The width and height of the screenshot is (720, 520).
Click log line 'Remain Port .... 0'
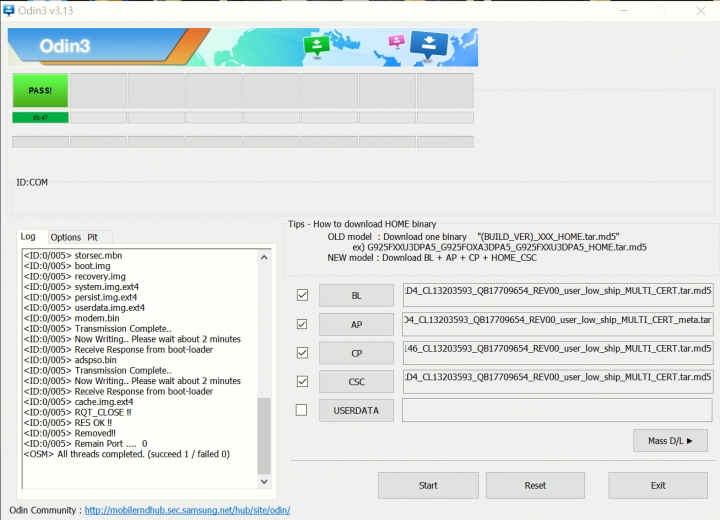coord(85,443)
